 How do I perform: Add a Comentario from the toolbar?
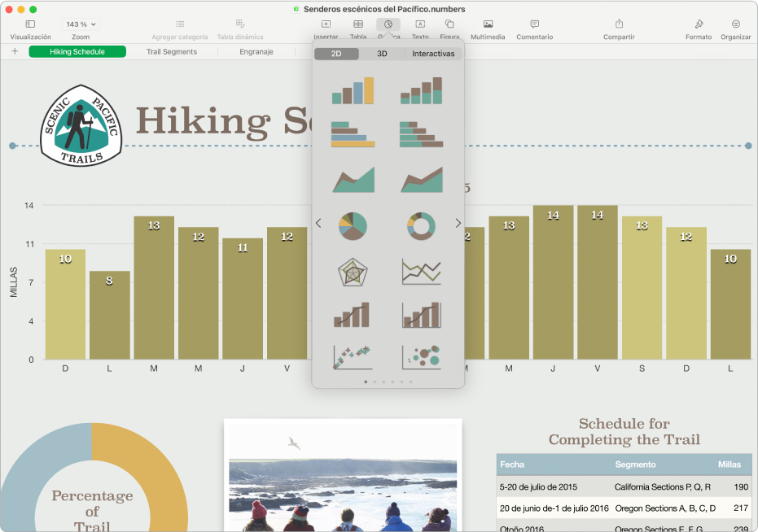(x=534, y=25)
